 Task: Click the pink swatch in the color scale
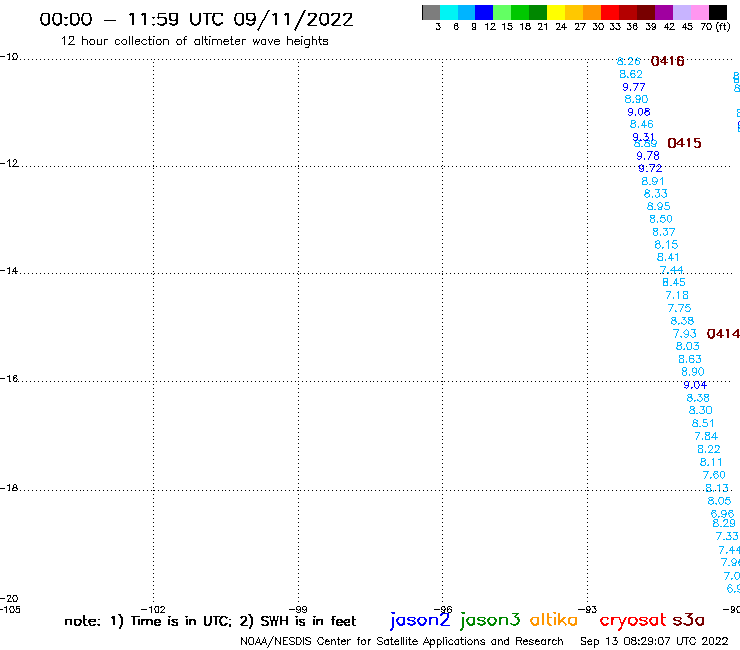699,12
